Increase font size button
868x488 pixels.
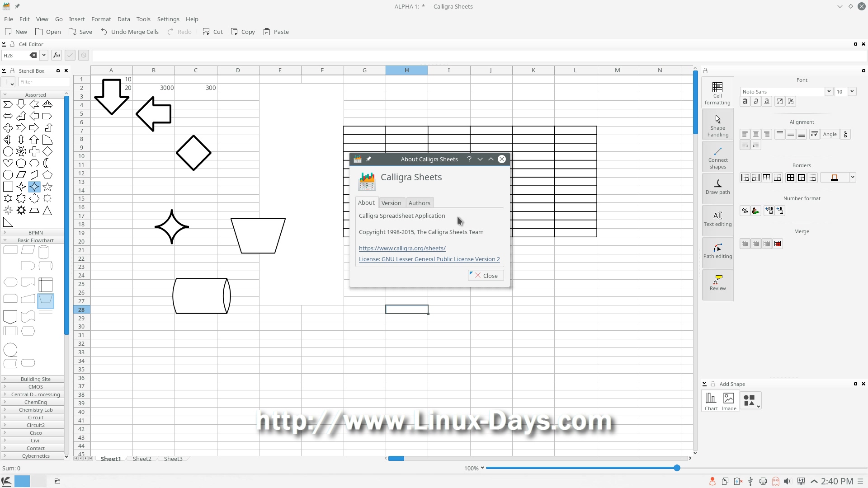780,101
